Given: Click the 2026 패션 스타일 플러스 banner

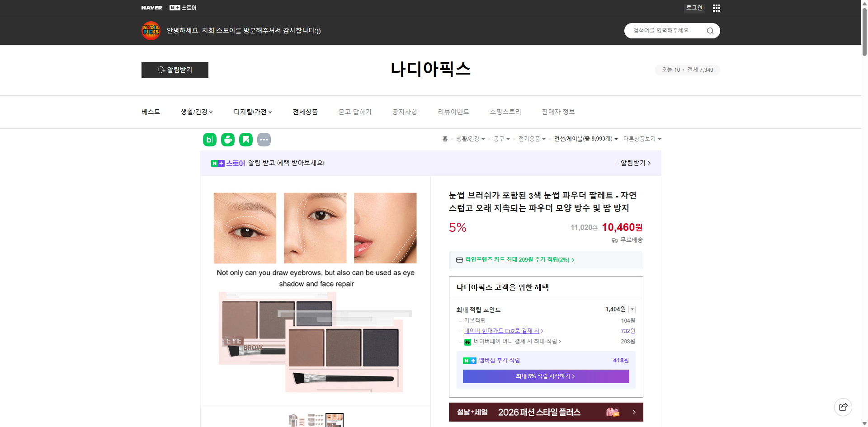Looking at the screenshot, I should pyautogui.click(x=545, y=412).
